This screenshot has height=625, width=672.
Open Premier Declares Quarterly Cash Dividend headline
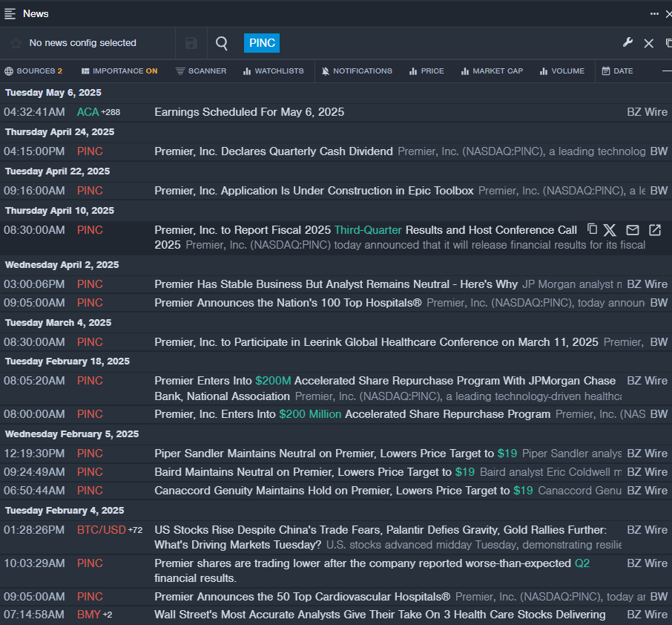click(274, 151)
